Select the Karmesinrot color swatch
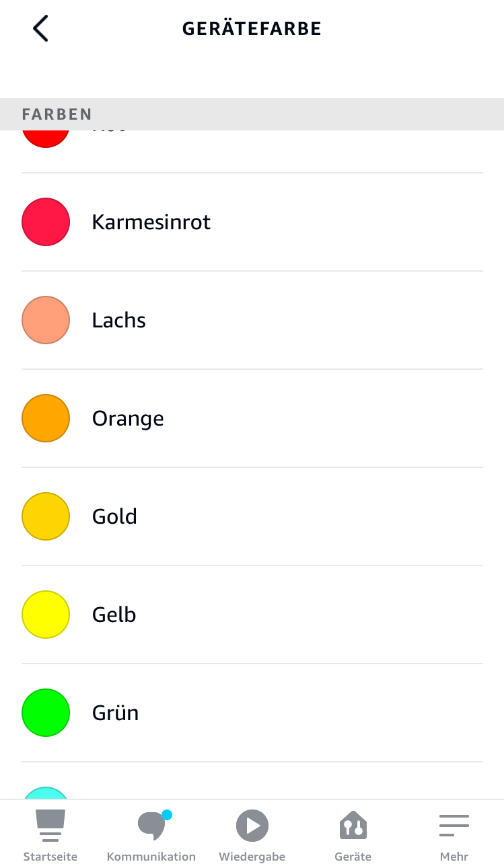 click(x=46, y=222)
